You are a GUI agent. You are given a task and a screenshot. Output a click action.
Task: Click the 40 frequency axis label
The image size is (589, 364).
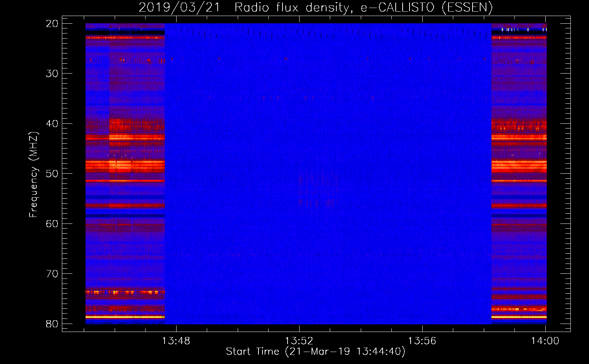pyautogui.click(x=52, y=124)
